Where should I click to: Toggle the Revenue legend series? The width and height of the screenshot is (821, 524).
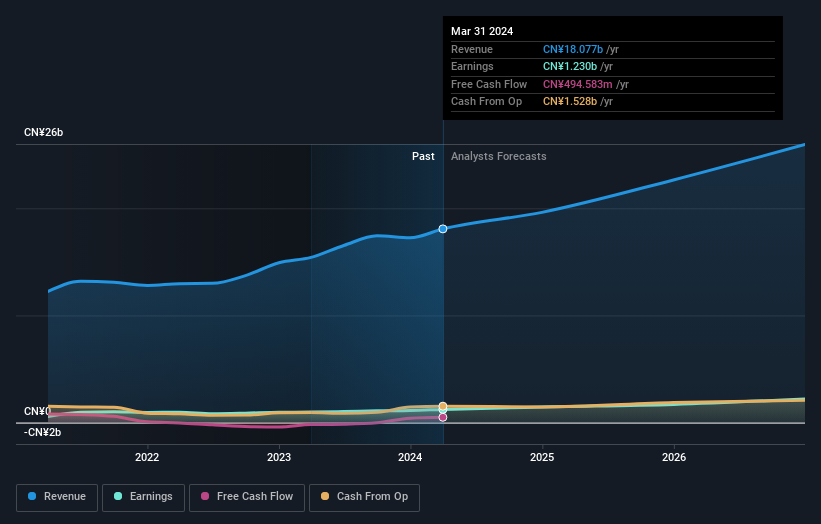[57, 497]
